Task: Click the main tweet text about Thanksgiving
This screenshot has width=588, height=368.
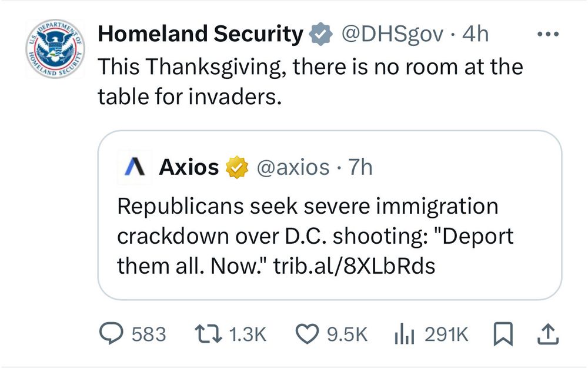Action: tap(310, 81)
